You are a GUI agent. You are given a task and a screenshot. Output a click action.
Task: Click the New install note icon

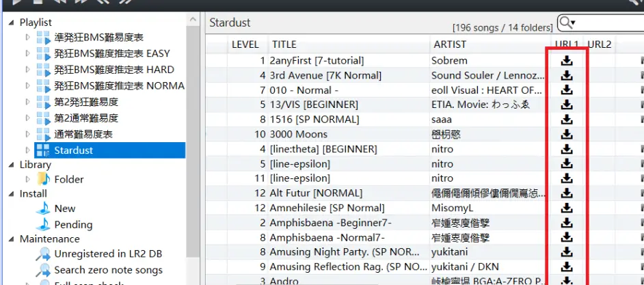(x=43, y=208)
